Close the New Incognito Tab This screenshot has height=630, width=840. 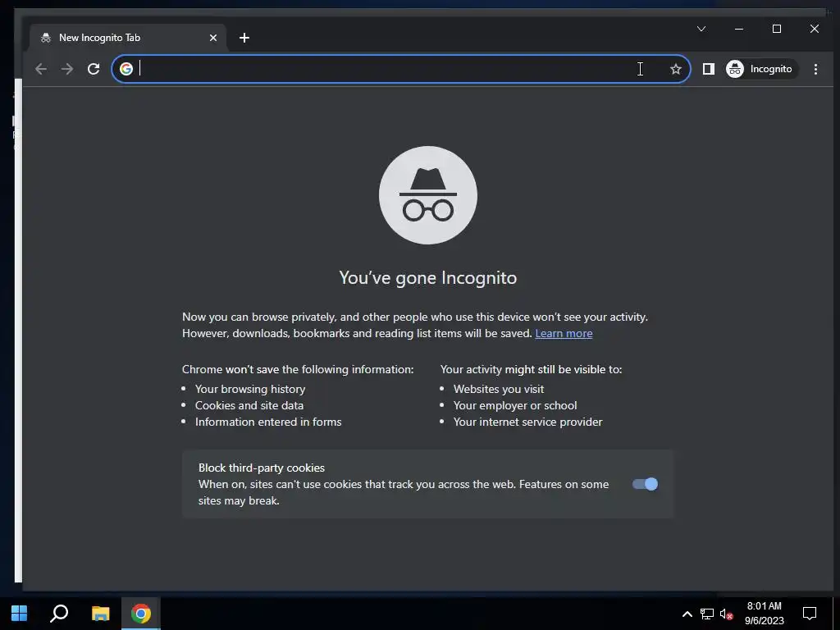click(x=213, y=38)
